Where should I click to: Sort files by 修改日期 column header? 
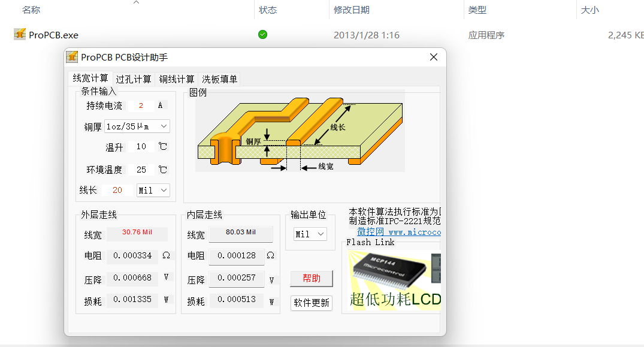(352, 10)
